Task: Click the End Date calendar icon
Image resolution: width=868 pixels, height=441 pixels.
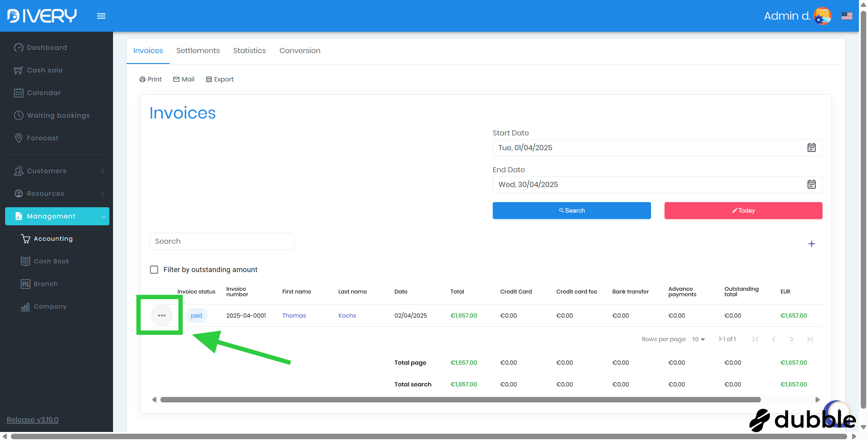Action: point(811,184)
